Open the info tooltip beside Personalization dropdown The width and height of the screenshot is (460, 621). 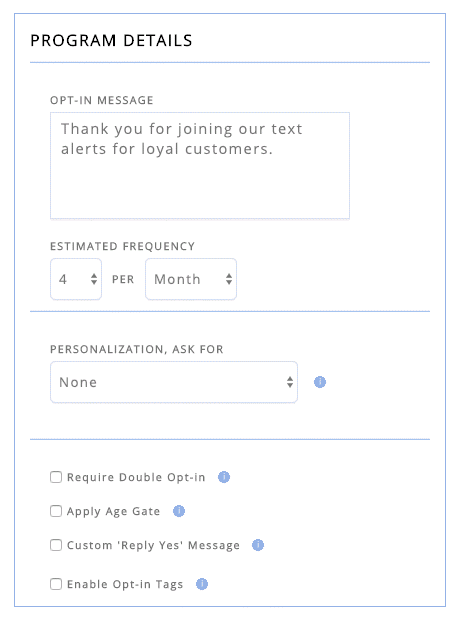[320, 382]
